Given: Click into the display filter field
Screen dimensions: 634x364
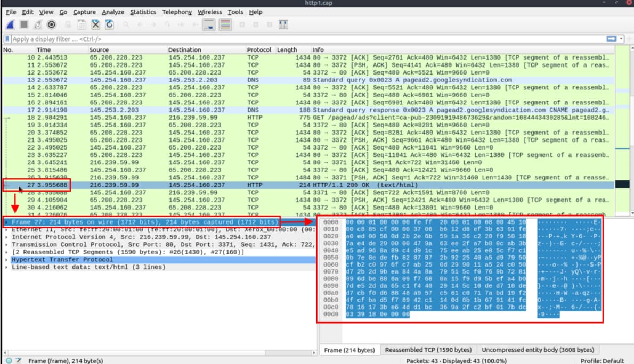Looking at the screenshot, I should tap(307, 39).
